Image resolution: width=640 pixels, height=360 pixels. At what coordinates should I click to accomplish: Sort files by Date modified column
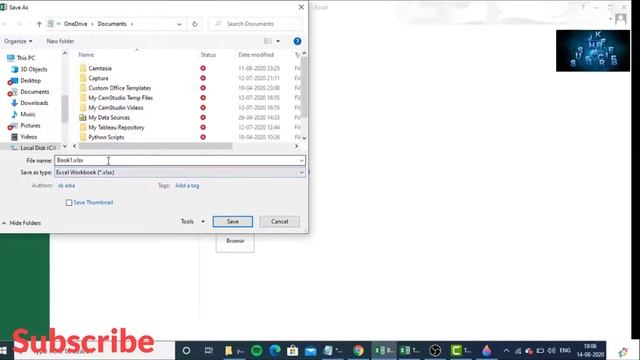point(256,55)
